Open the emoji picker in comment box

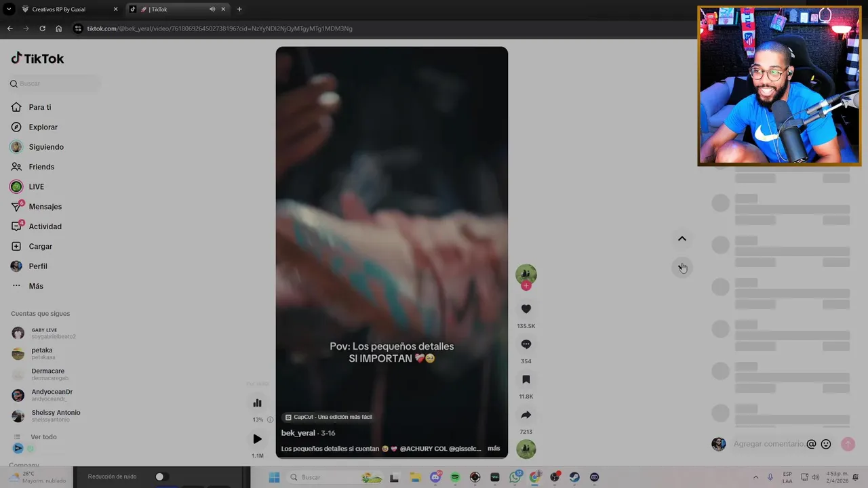826,444
